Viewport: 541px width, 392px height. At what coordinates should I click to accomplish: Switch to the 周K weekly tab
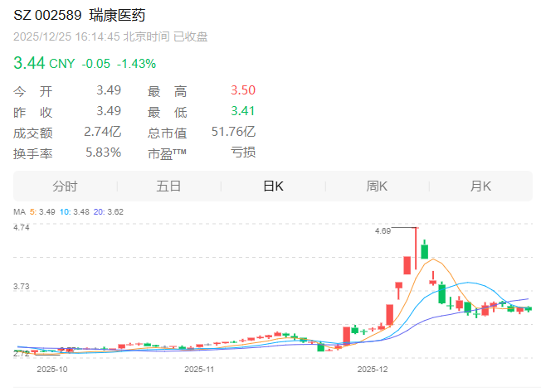click(x=378, y=186)
